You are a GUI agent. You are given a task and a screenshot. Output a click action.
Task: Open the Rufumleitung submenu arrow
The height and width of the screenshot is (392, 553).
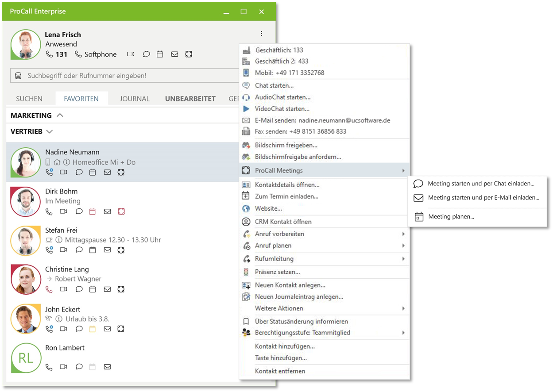tap(403, 258)
